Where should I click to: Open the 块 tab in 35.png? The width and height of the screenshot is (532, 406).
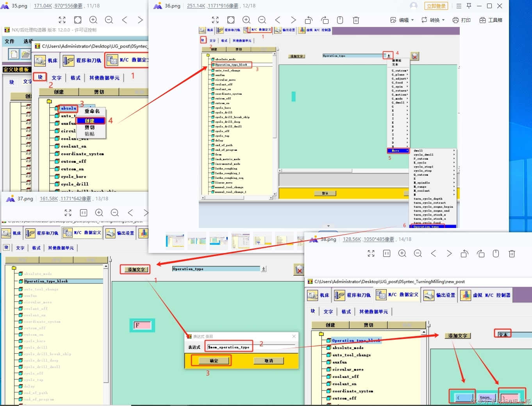(x=40, y=77)
